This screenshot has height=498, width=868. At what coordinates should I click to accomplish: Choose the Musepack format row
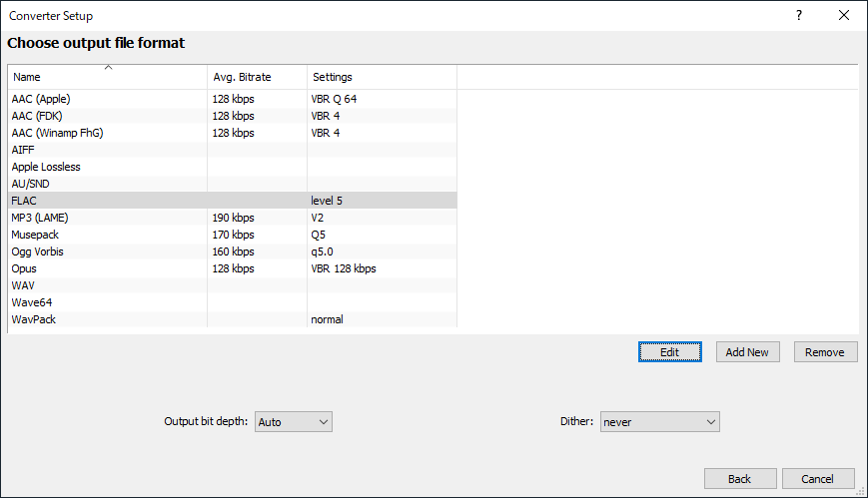[36, 235]
